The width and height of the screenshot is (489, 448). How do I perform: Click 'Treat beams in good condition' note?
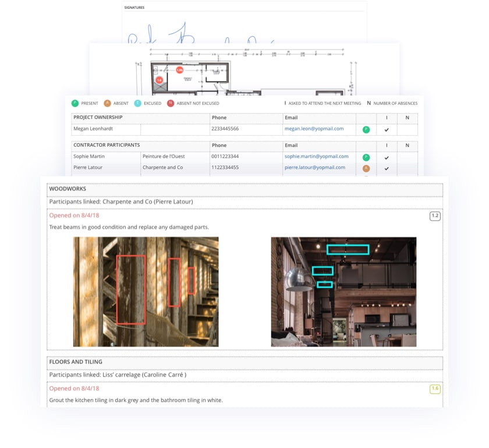pos(129,227)
